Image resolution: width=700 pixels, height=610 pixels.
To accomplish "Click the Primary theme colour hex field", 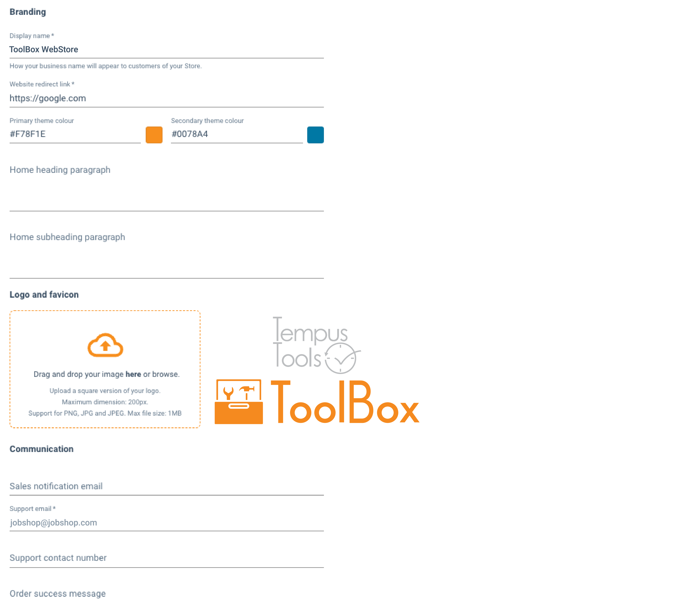I will point(75,134).
